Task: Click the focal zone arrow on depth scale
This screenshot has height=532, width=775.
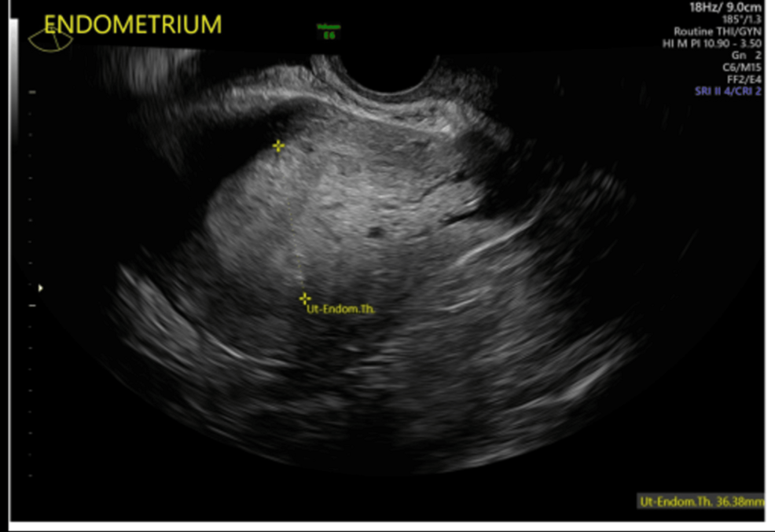Action: click(40, 288)
